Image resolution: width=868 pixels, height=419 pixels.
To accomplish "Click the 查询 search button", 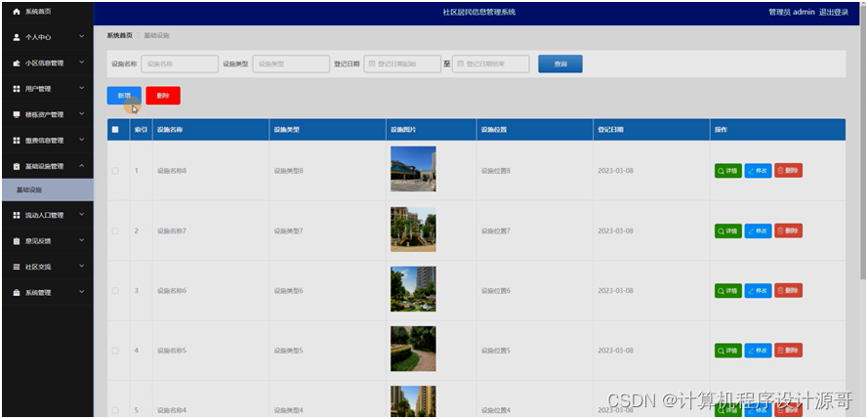I will coord(560,64).
